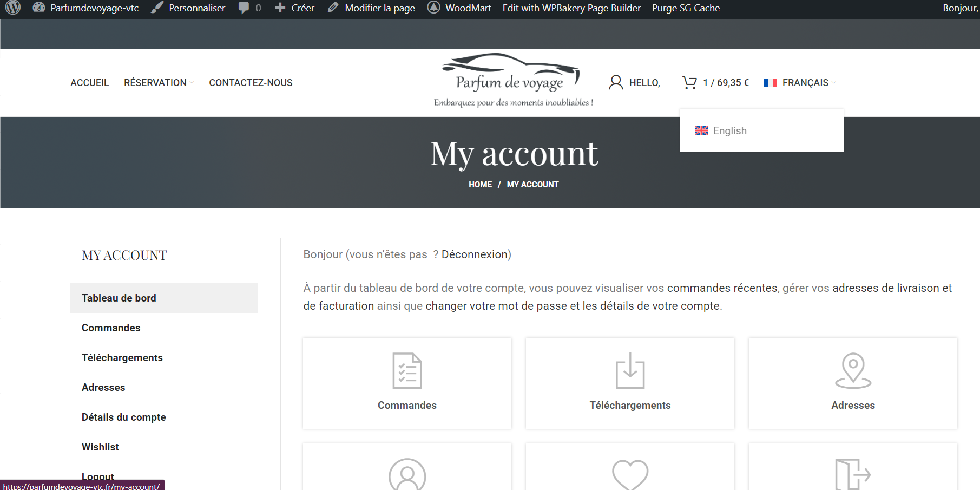Viewport: 980px width, 490px height.
Task: Open Parfumdevoyage-vtc site menu in admin bar
Action: point(94,8)
